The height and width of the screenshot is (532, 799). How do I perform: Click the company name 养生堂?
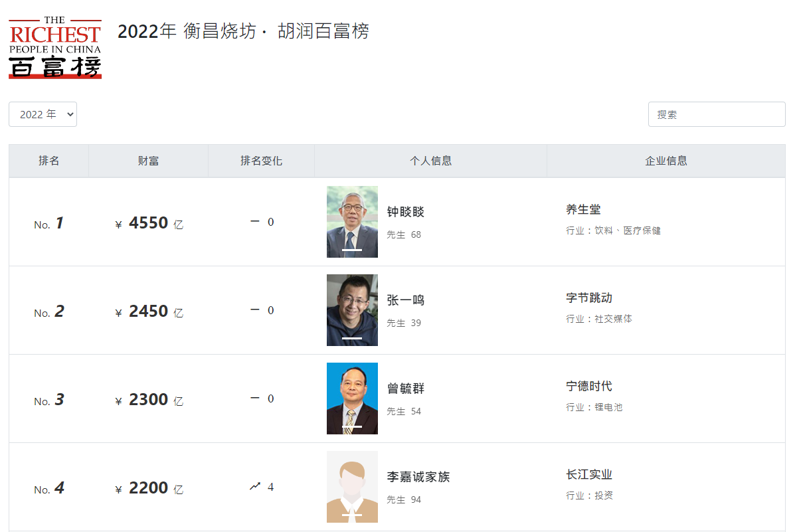(x=583, y=210)
